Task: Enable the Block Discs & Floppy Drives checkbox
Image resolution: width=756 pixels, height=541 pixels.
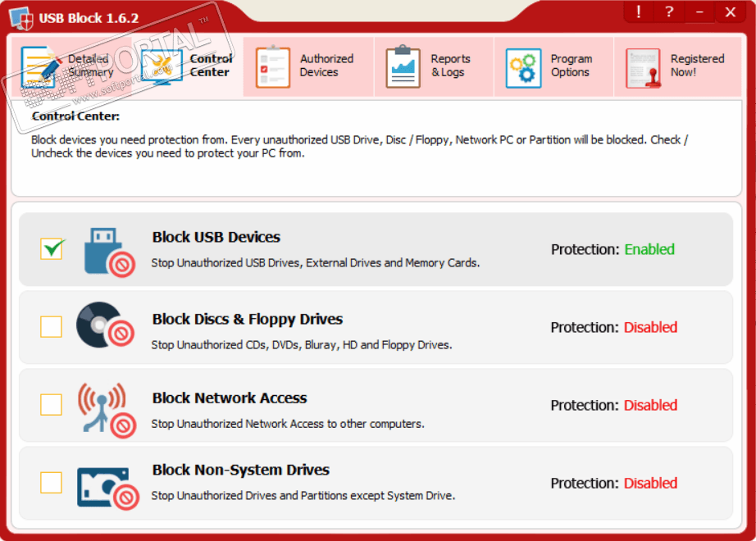Action: tap(51, 327)
